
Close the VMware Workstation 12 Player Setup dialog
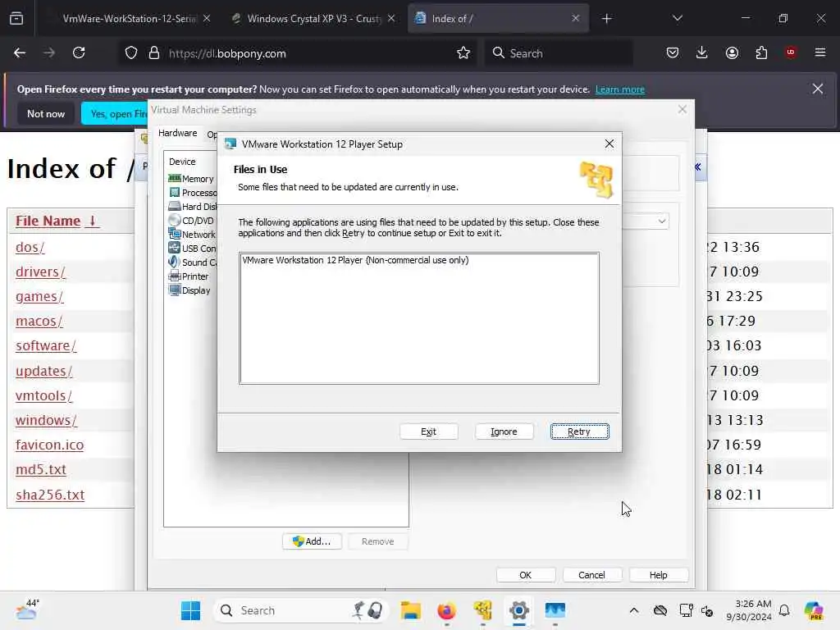click(x=609, y=144)
